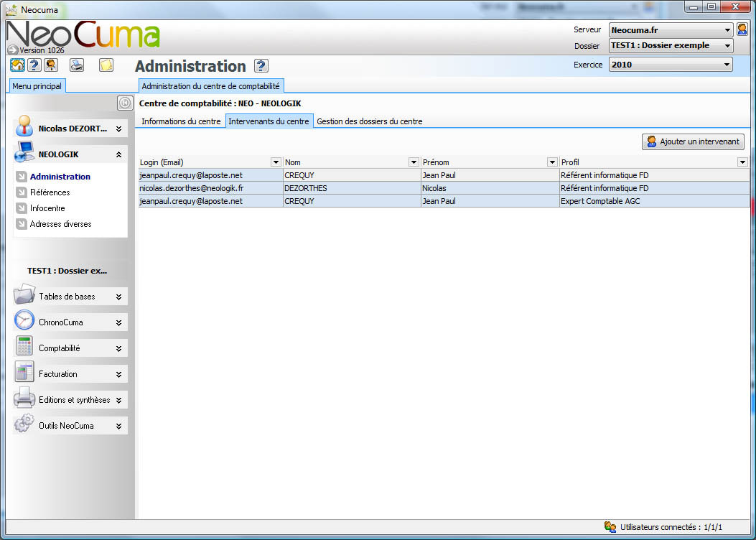Click the connected users icon in status bar

coord(610,527)
